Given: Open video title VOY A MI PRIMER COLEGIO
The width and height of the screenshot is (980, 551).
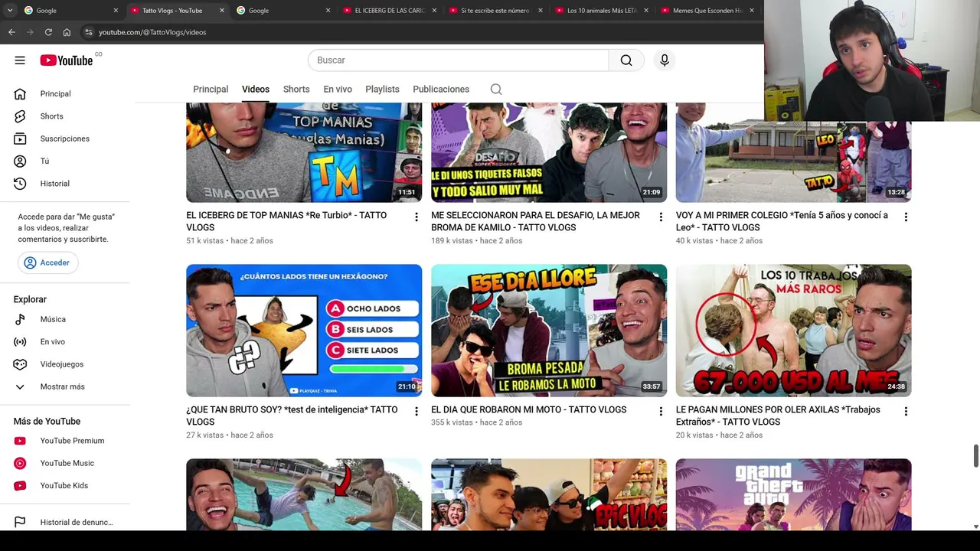Looking at the screenshot, I should (x=782, y=221).
